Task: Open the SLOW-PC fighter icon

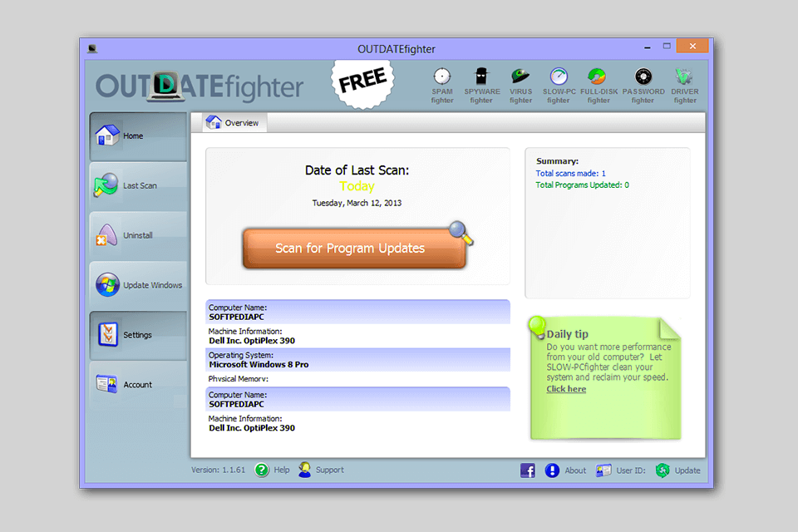Action: [559, 86]
